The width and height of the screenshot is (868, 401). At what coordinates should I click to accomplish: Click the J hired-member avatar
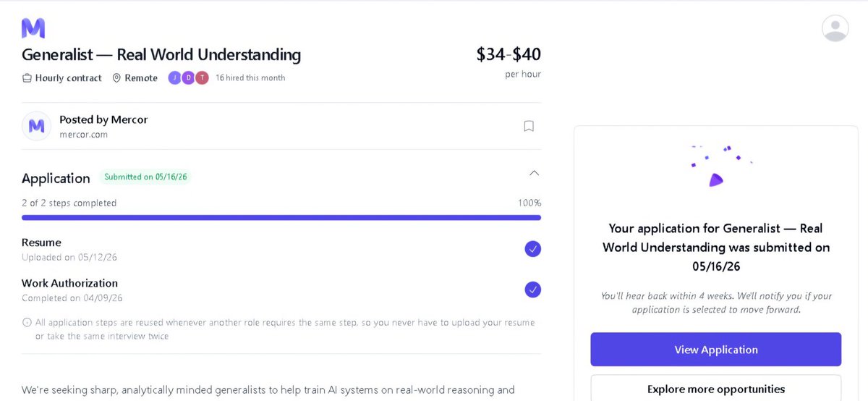click(x=174, y=77)
